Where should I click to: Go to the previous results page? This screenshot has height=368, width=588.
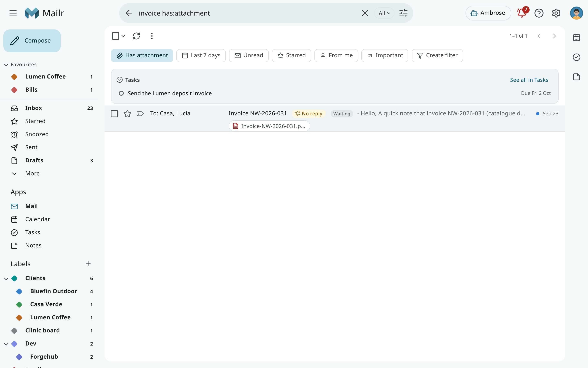(539, 36)
